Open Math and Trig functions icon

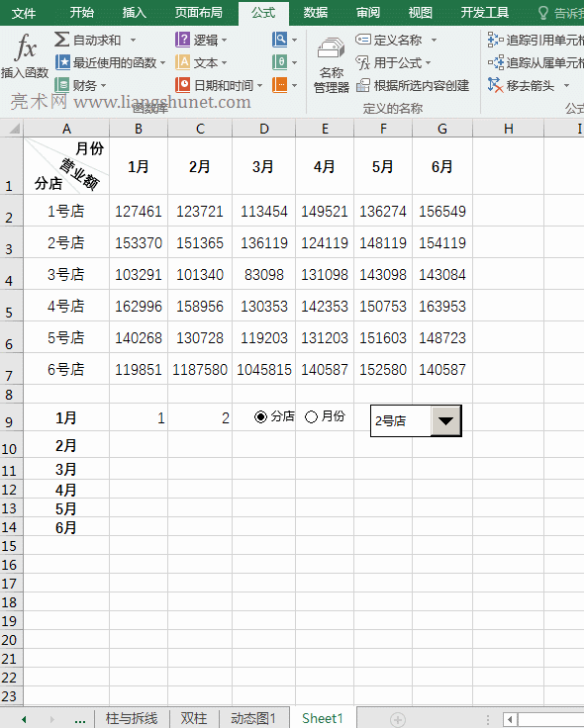click(280, 61)
